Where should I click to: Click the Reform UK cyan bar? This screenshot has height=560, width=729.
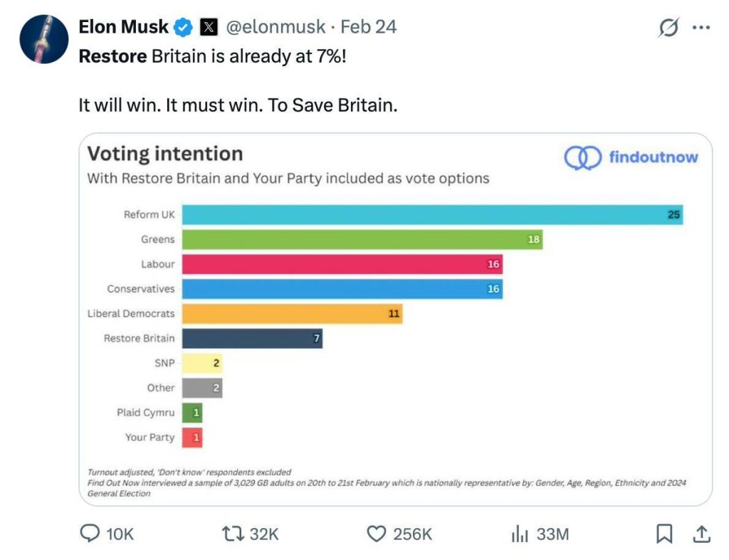(432, 215)
